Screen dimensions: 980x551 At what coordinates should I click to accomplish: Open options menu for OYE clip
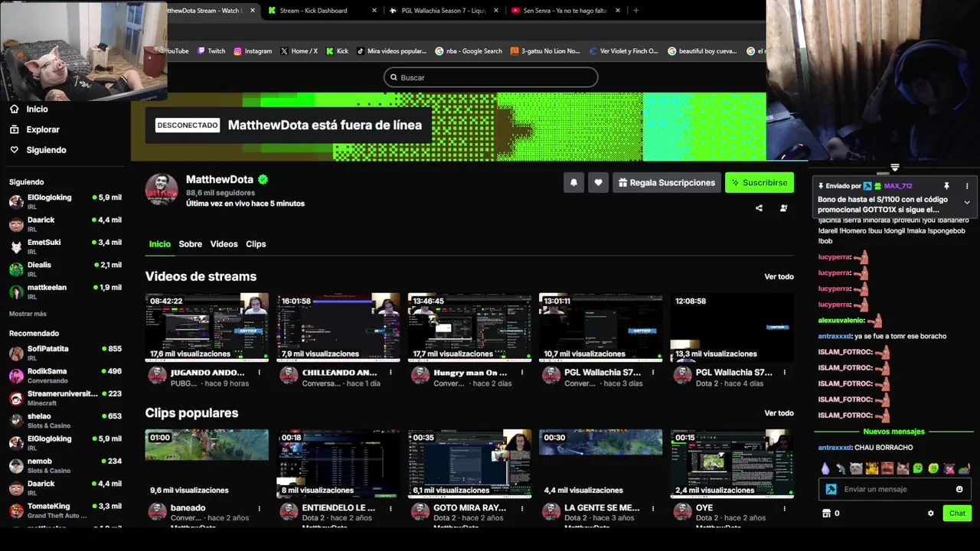click(784, 508)
